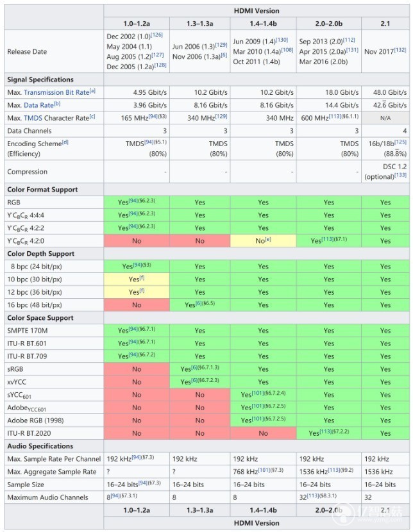Open reference [131] next to Apr 2015
The image size is (413, 532).
(352, 50)
